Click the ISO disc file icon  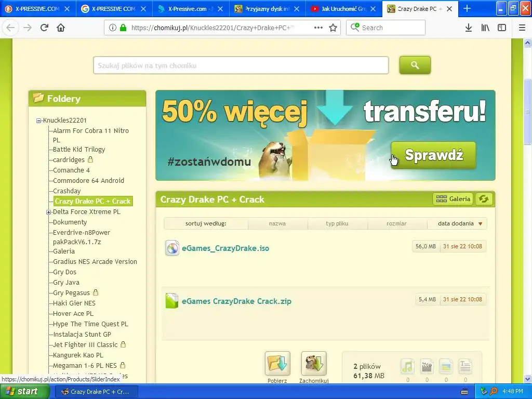(x=172, y=248)
